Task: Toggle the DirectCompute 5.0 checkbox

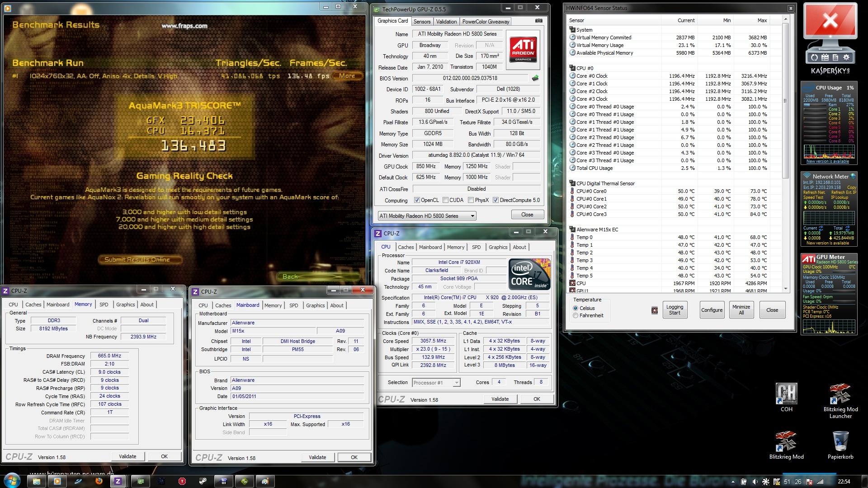Action: click(495, 200)
